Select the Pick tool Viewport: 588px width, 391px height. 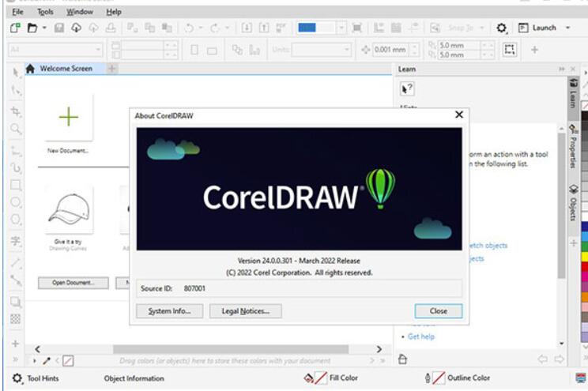[x=16, y=73]
